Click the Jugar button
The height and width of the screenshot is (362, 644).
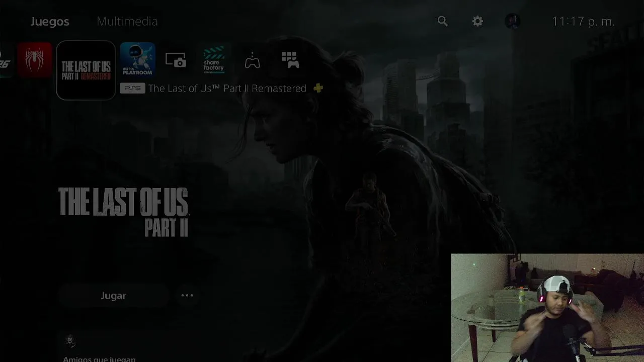click(114, 296)
